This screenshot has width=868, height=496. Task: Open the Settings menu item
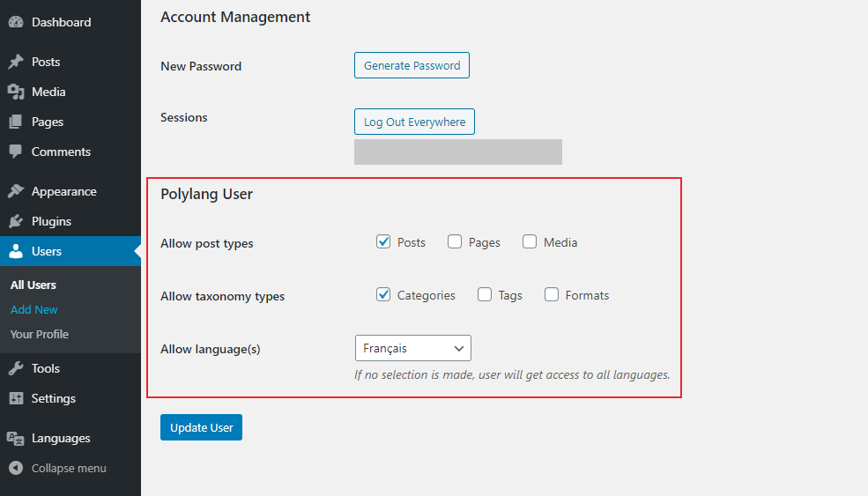coord(70,398)
